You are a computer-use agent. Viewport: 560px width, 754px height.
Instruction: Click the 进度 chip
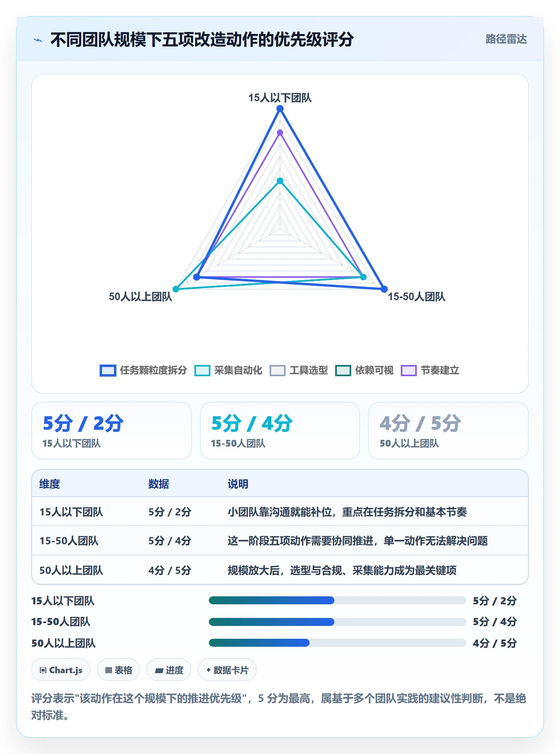pos(169,670)
